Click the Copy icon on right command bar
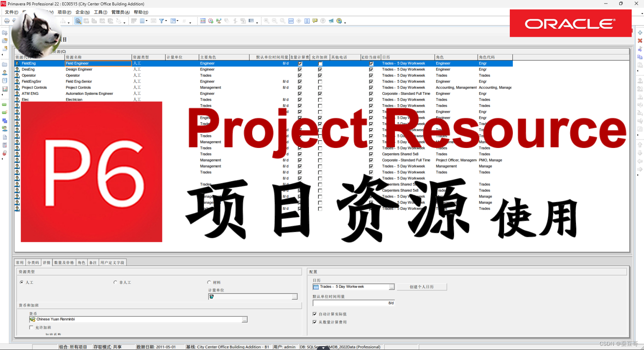Image resolution: width=644 pixels, height=350 pixels. click(x=640, y=57)
